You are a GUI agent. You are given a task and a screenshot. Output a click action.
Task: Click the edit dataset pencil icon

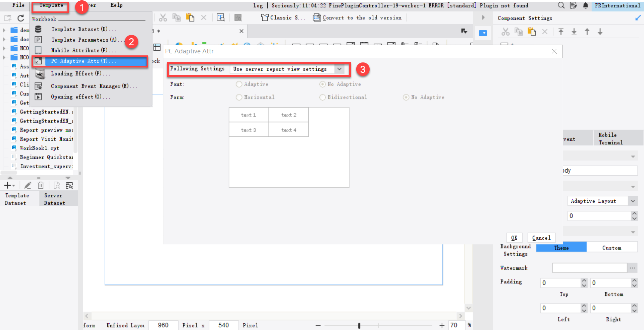tap(28, 185)
